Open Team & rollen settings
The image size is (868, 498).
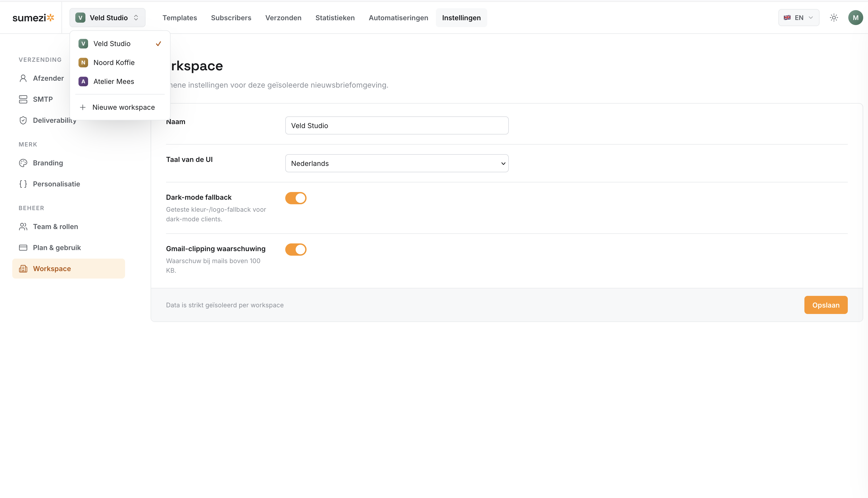(x=68, y=226)
